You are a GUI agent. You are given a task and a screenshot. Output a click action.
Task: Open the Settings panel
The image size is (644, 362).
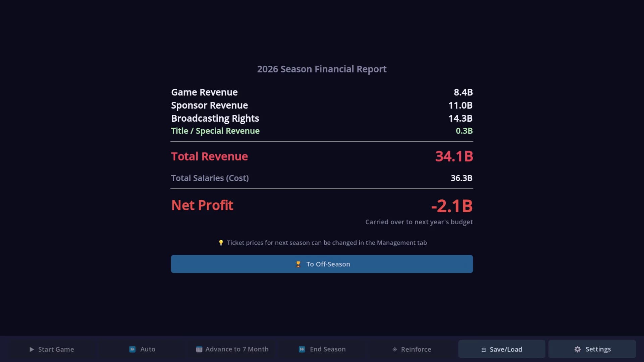coord(592,349)
